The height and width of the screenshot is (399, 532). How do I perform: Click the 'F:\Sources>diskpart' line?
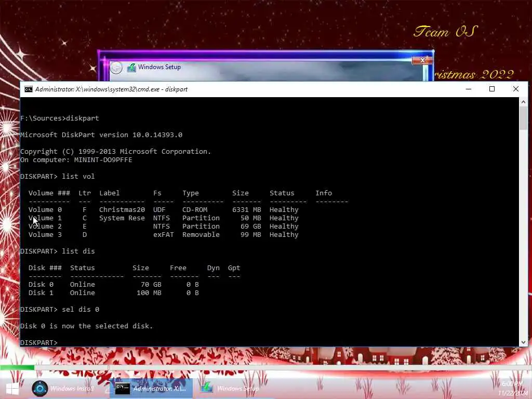[x=60, y=118]
